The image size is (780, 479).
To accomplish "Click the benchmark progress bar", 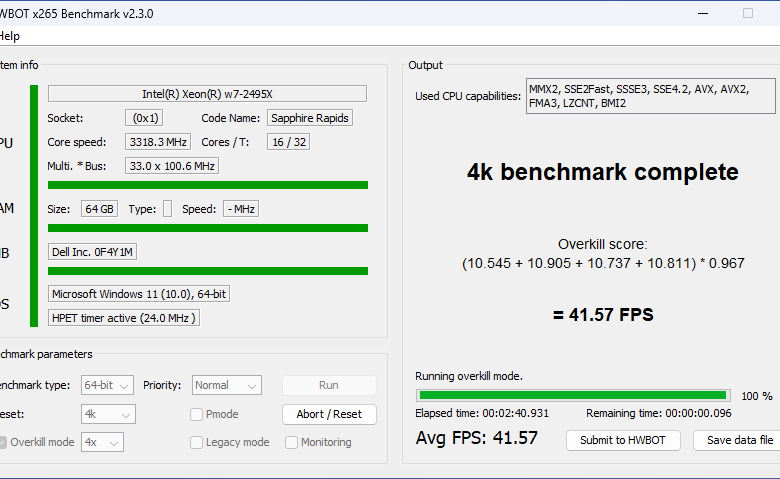I will [x=574, y=395].
